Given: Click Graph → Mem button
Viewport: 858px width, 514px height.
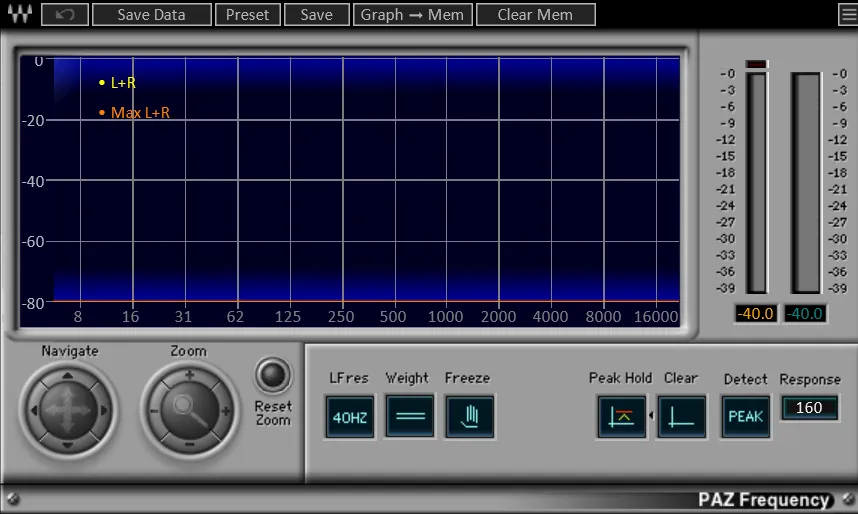Looking at the screenshot, I should 412,14.
